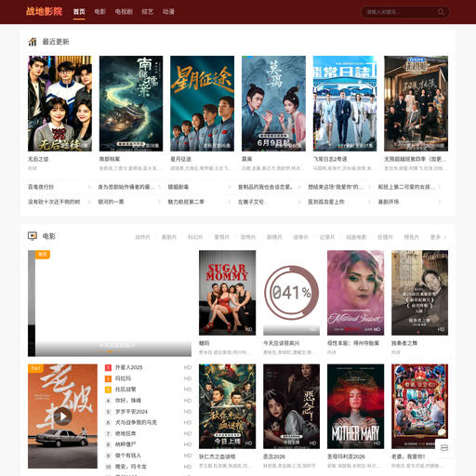Screen dimensions: 476x476
Task: Expand 更多 movie categories
Action: click(x=438, y=237)
